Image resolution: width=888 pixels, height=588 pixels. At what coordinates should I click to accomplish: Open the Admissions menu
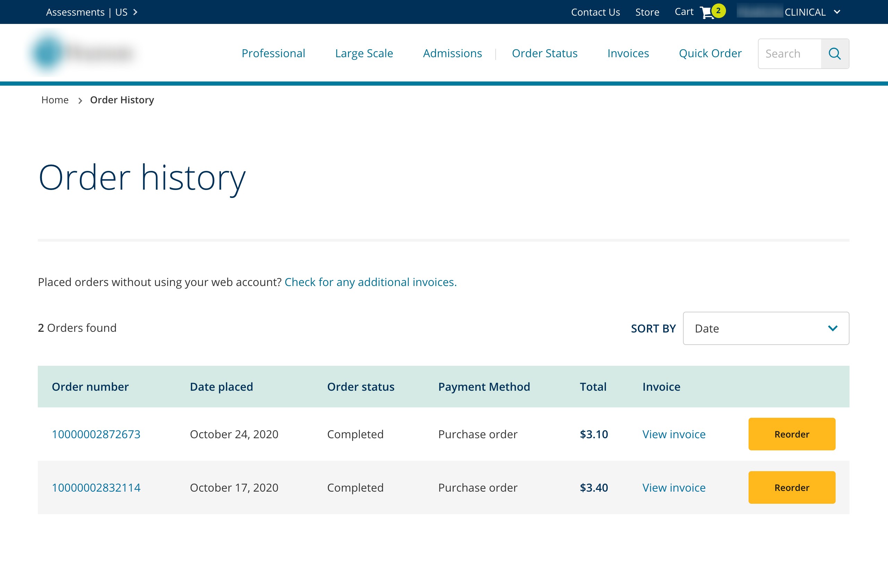(x=452, y=53)
